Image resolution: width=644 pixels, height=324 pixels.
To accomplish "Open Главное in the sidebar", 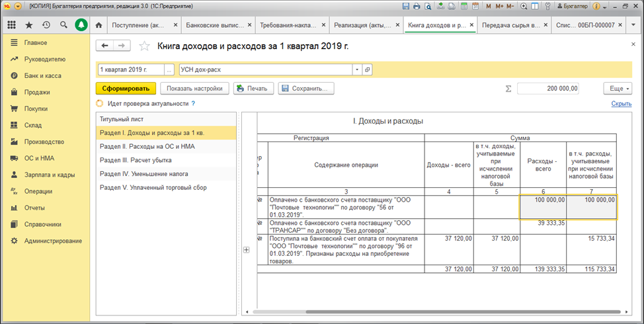I will click(x=35, y=43).
